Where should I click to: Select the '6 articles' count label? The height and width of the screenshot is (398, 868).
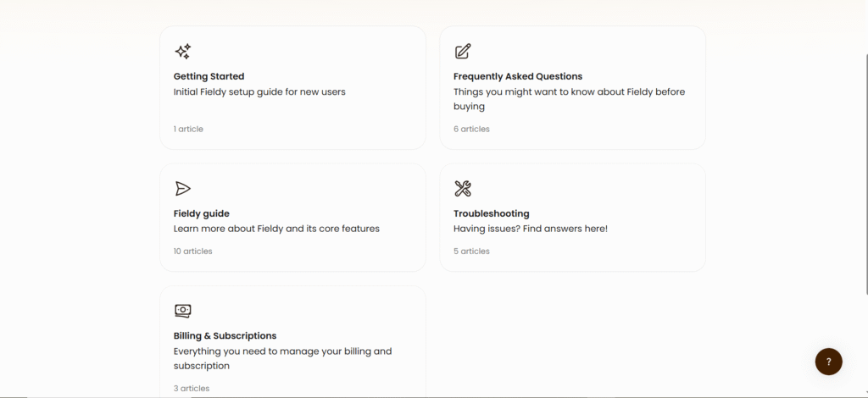tap(471, 129)
